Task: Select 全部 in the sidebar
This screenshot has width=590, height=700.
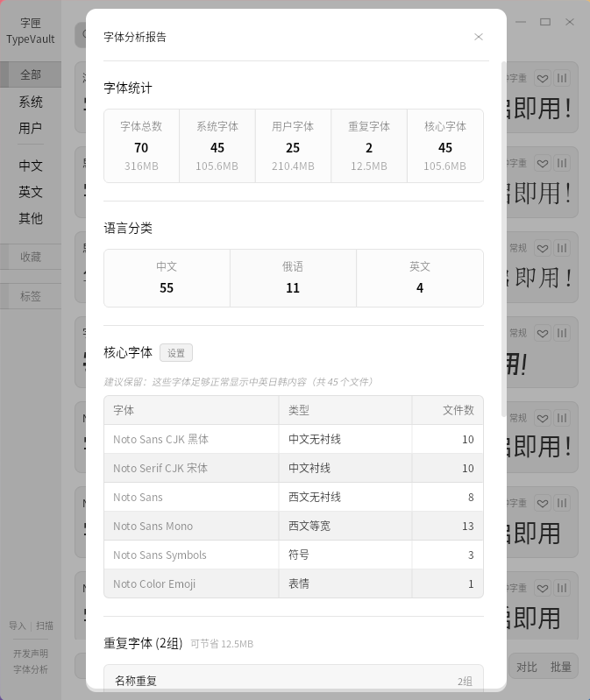Action: coord(31,74)
